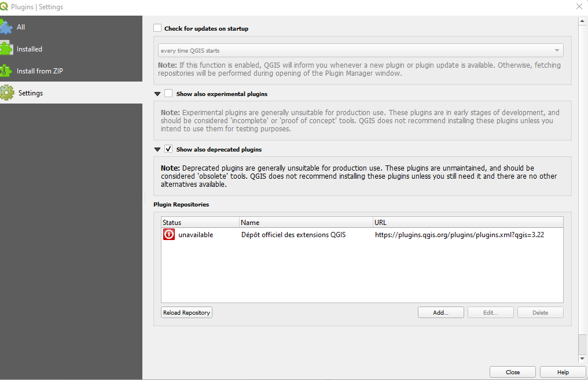Screen dimensions: 588x380
Task: Click the Name column header
Action: [x=306, y=222]
